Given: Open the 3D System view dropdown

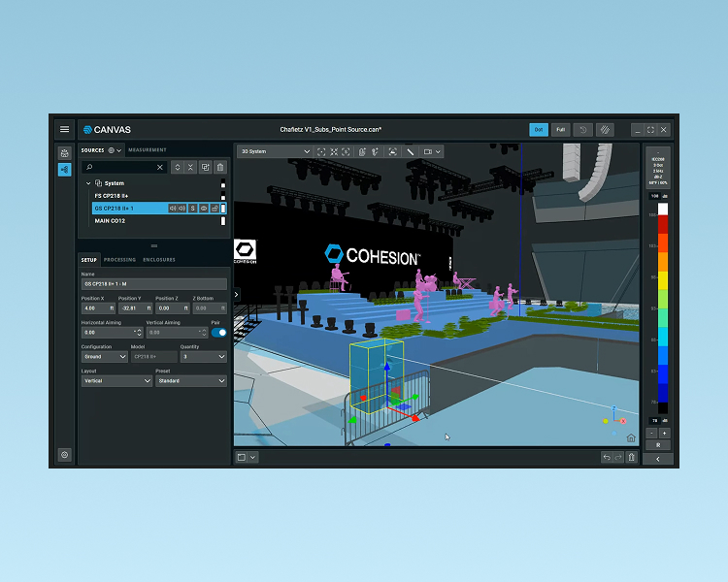Looking at the screenshot, I should [275, 151].
